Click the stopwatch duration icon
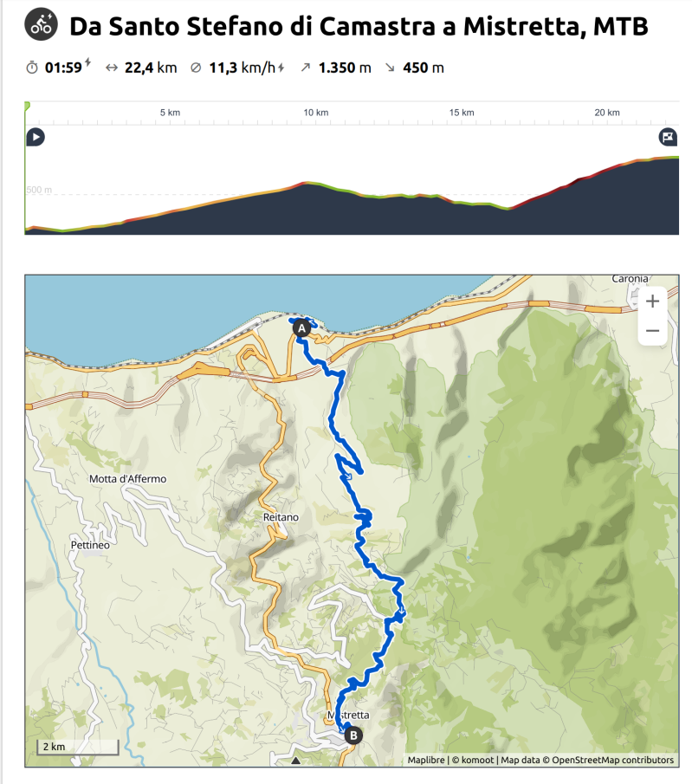The height and width of the screenshot is (784, 692). point(32,68)
